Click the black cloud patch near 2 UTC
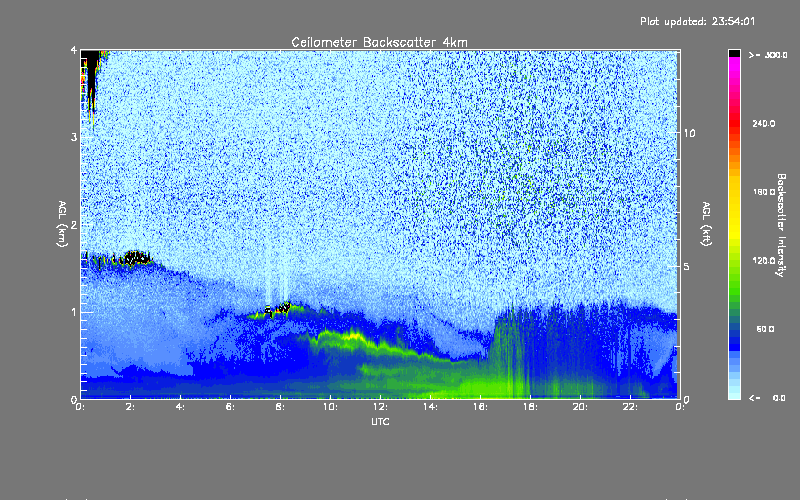The height and width of the screenshot is (500, 800). (x=137, y=258)
